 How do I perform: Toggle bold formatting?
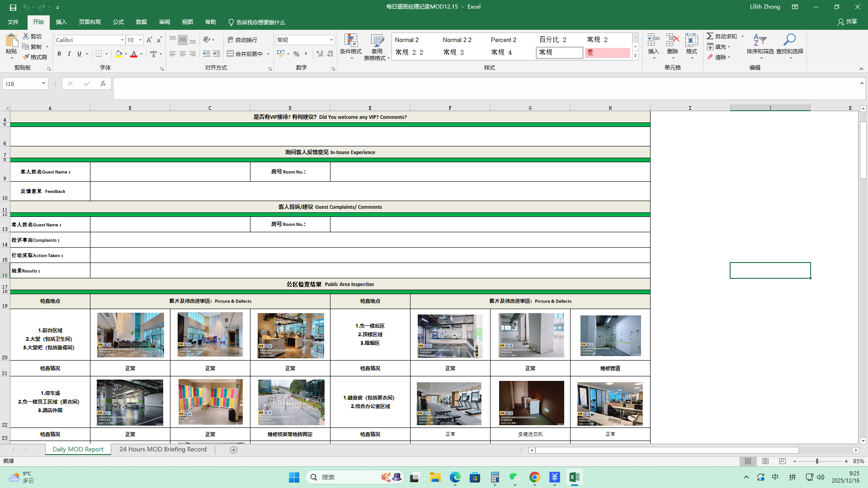59,54
